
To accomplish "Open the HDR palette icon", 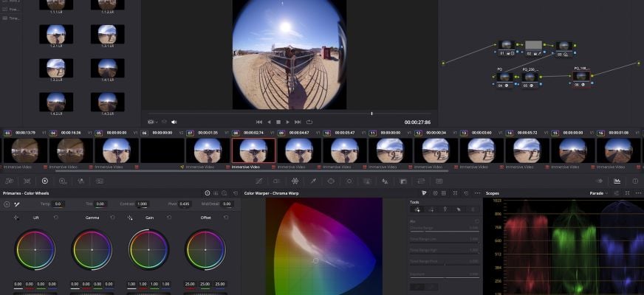I will pos(63,181).
